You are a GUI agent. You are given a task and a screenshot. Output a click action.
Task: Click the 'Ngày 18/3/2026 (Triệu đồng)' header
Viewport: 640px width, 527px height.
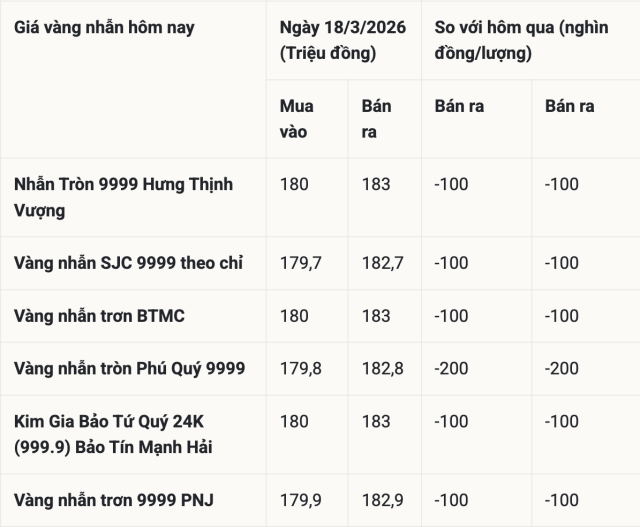coord(343,40)
